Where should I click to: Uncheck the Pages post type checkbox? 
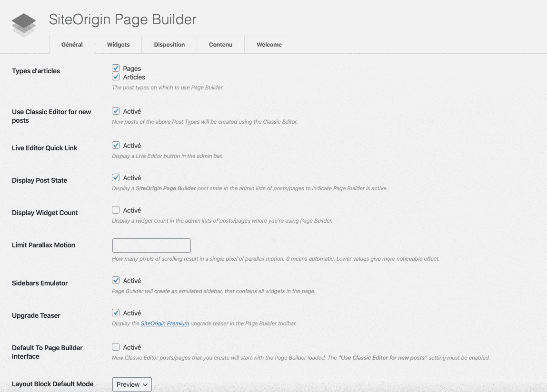[116, 68]
